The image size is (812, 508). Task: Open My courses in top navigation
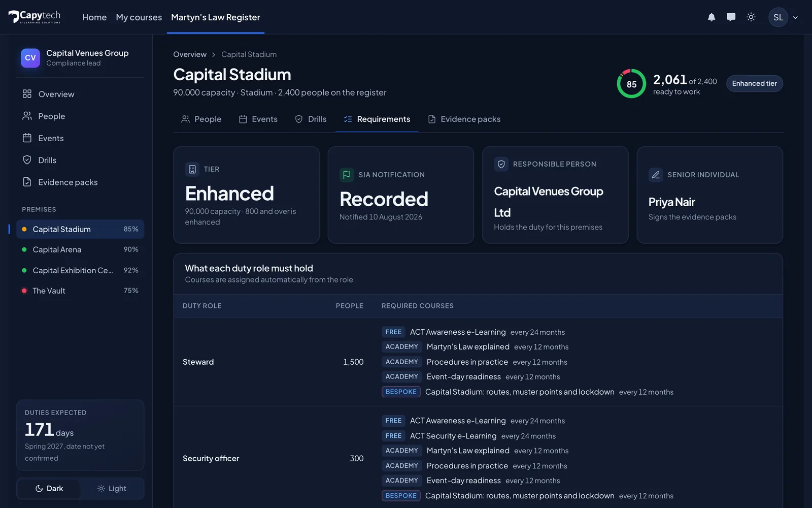139,17
